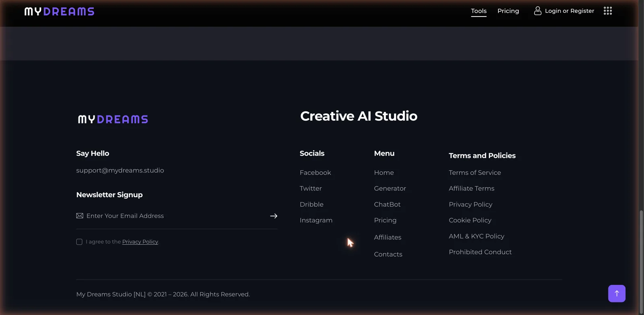Click the user profile icon in header
The height and width of the screenshot is (315, 644).
pos(538,11)
